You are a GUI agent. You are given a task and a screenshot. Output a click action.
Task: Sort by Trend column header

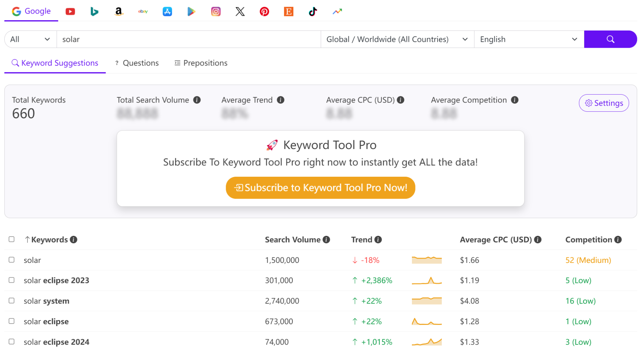362,240
